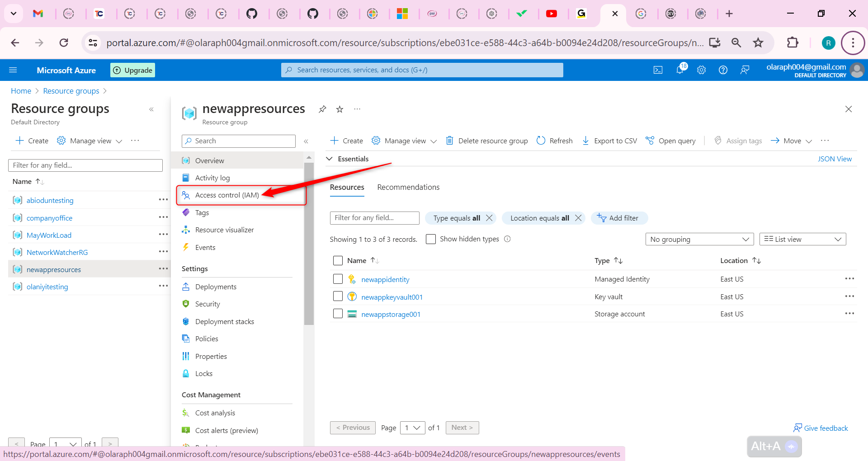This screenshot has width=868, height=461.
Task: Open Azure Cloud Shell icon
Action: pyautogui.click(x=658, y=70)
